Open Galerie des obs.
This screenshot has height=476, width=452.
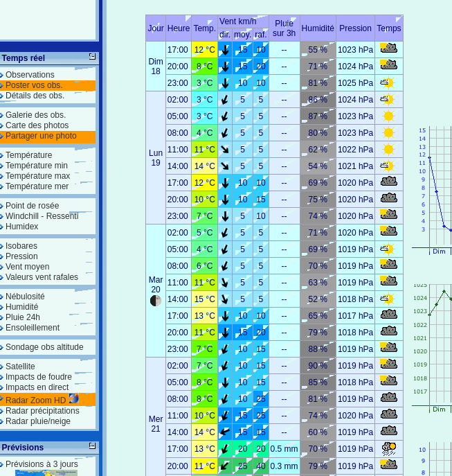coord(35,115)
